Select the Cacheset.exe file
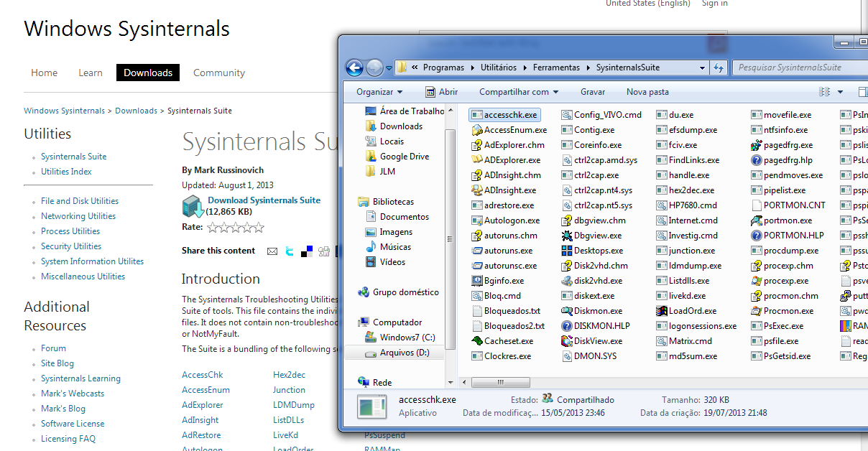This screenshot has width=868, height=451. point(503,341)
